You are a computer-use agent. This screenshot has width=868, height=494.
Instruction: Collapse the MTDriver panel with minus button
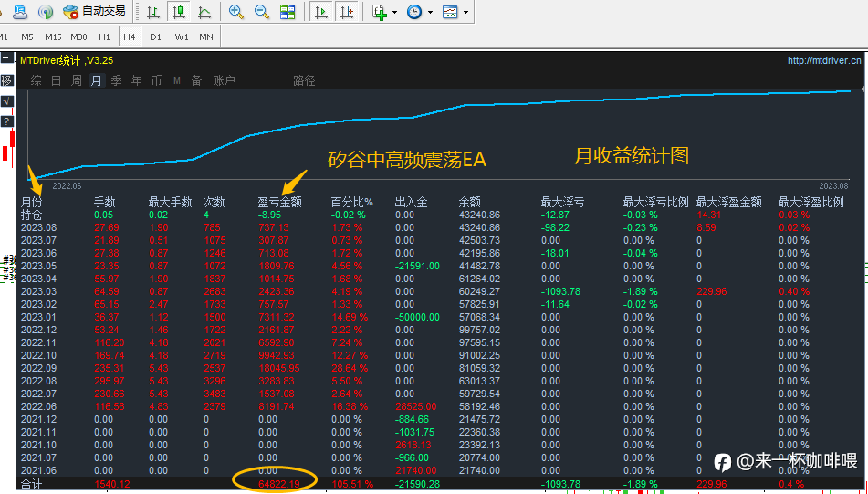click(6, 58)
